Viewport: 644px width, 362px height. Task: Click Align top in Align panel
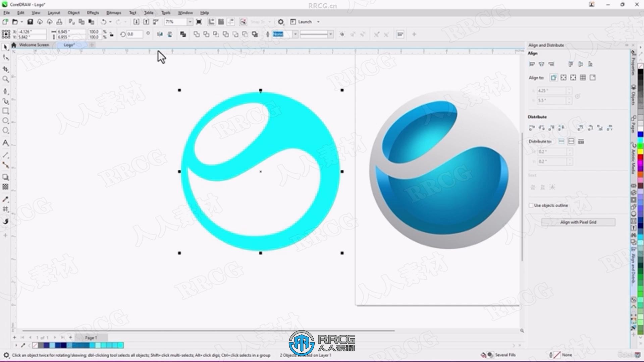571,64
